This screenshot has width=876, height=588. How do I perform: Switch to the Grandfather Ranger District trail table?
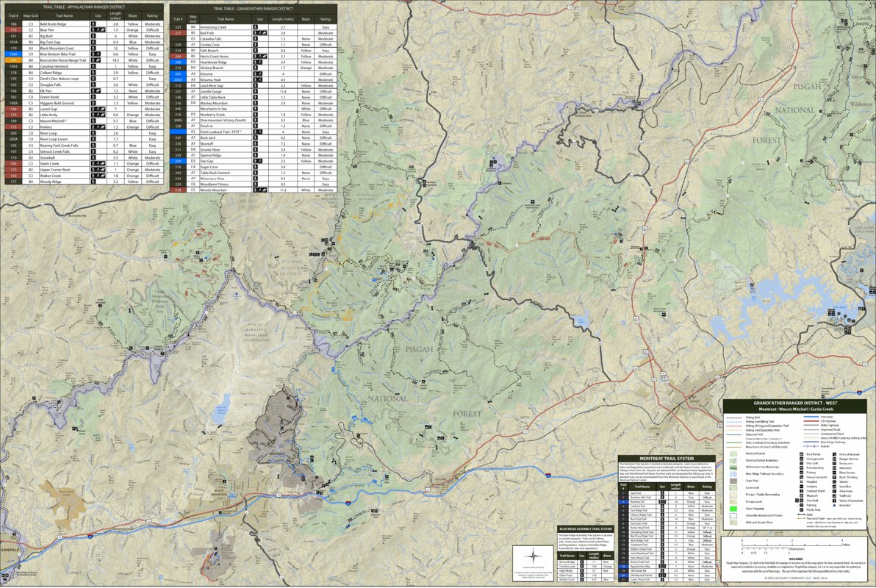point(254,8)
